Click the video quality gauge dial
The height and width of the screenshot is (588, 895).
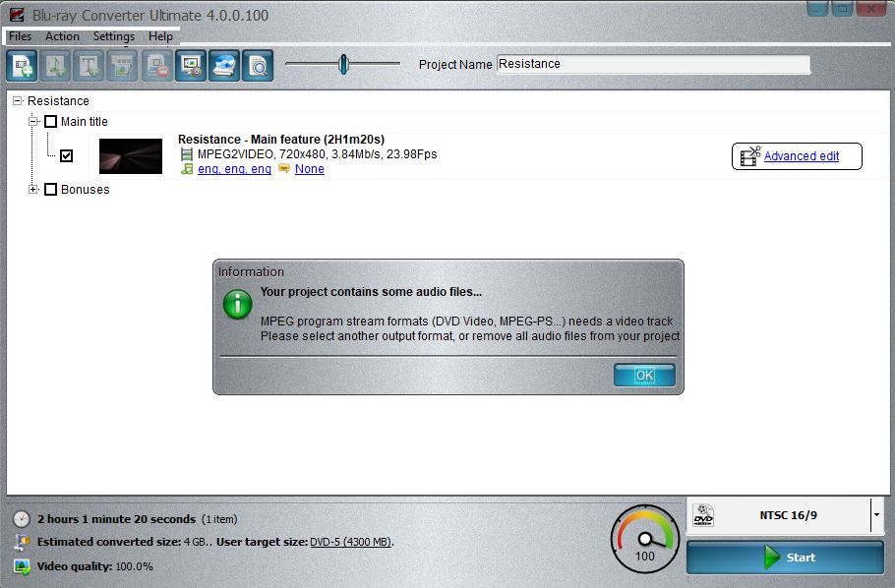coord(645,538)
